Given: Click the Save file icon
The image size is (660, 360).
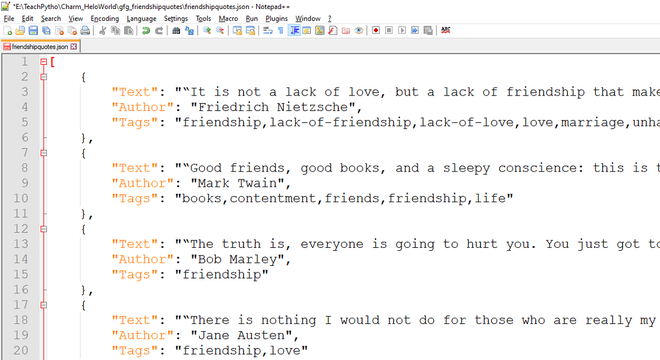Looking at the screenshot, I should (x=33, y=30).
